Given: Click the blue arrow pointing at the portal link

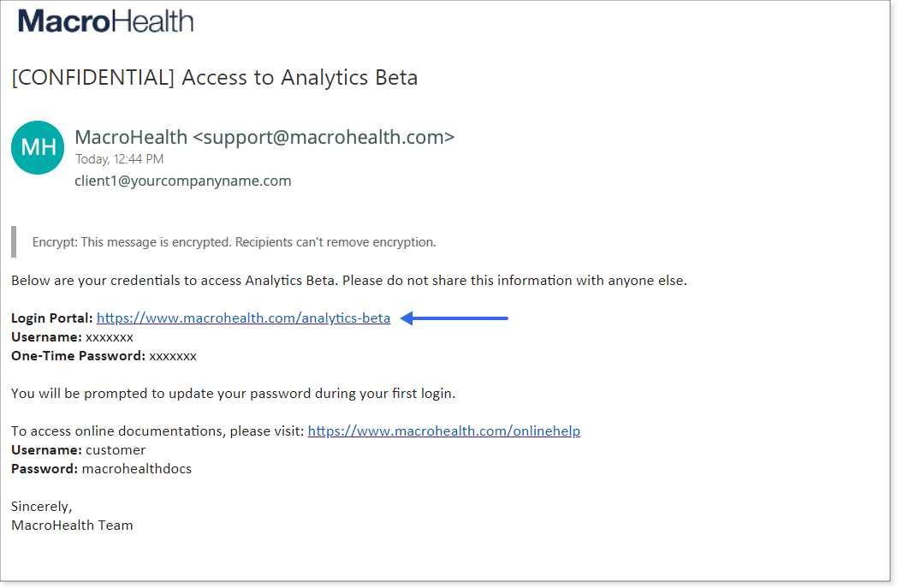Looking at the screenshot, I should tap(454, 318).
